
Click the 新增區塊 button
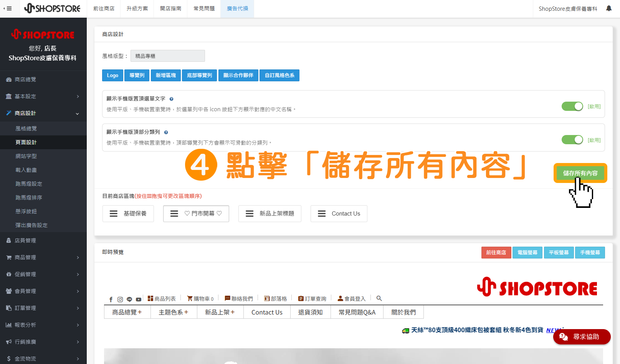coord(166,75)
